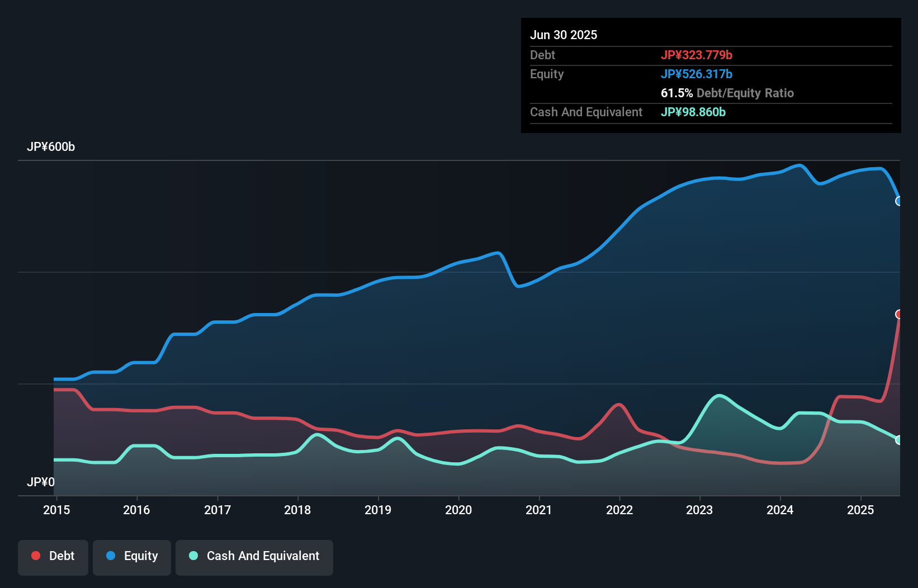The height and width of the screenshot is (588, 918).
Task: Click the Debt value JP¥323.779b in tooltip
Action: tap(697, 55)
